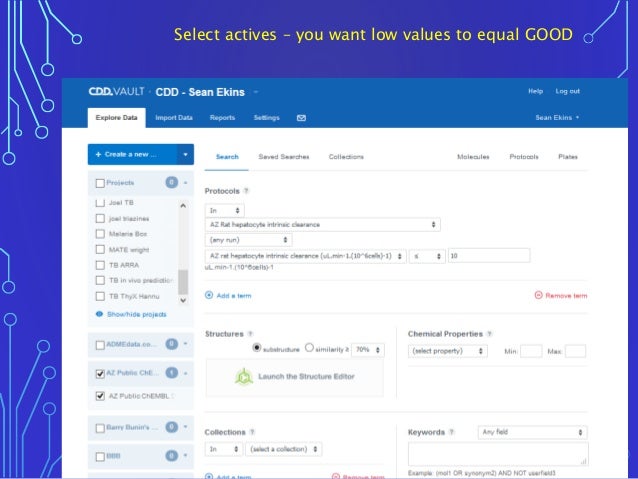Screen dimensions: 638x479
Task: Go to the Plates tab
Action: pos(568,157)
